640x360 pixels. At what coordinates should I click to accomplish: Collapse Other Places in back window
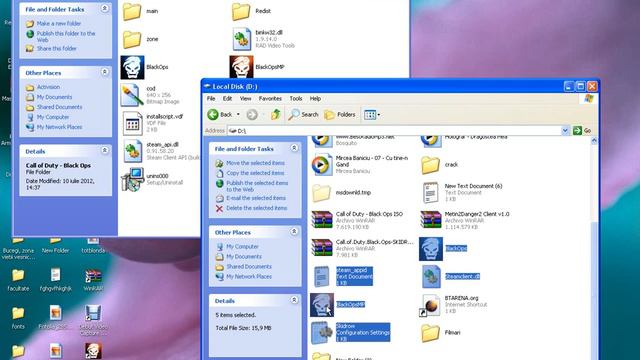[x=104, y=72]
